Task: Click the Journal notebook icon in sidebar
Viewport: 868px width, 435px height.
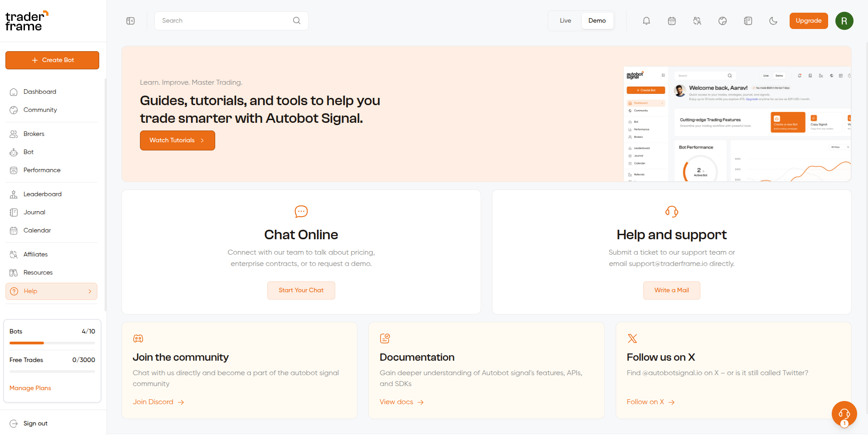Action: pos(14,213)
